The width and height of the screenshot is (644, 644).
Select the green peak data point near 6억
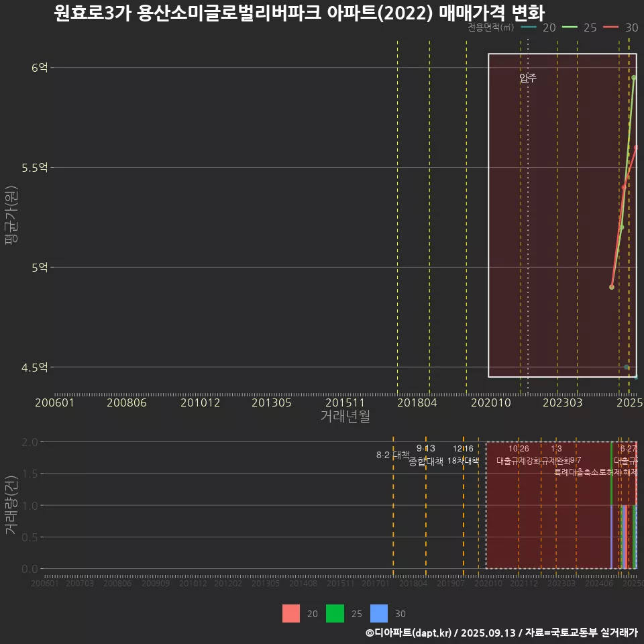coord(634,78)
